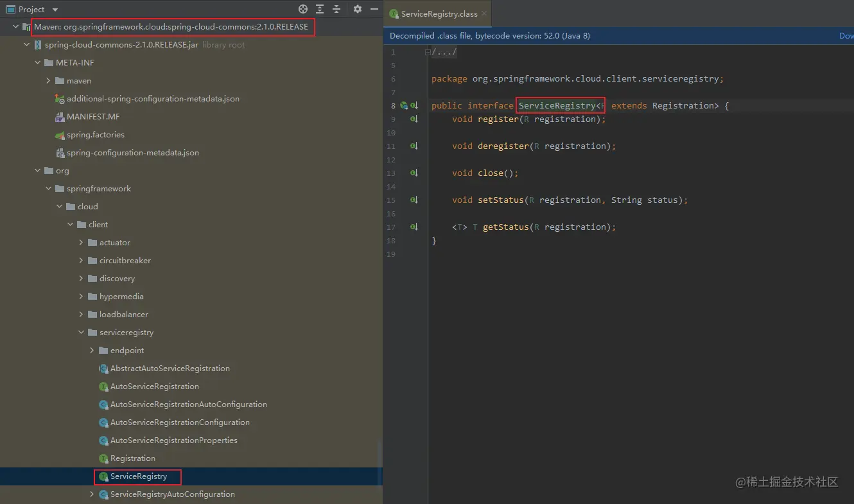
Task: Click the setStatus method name in code
Action: [501, 200]
